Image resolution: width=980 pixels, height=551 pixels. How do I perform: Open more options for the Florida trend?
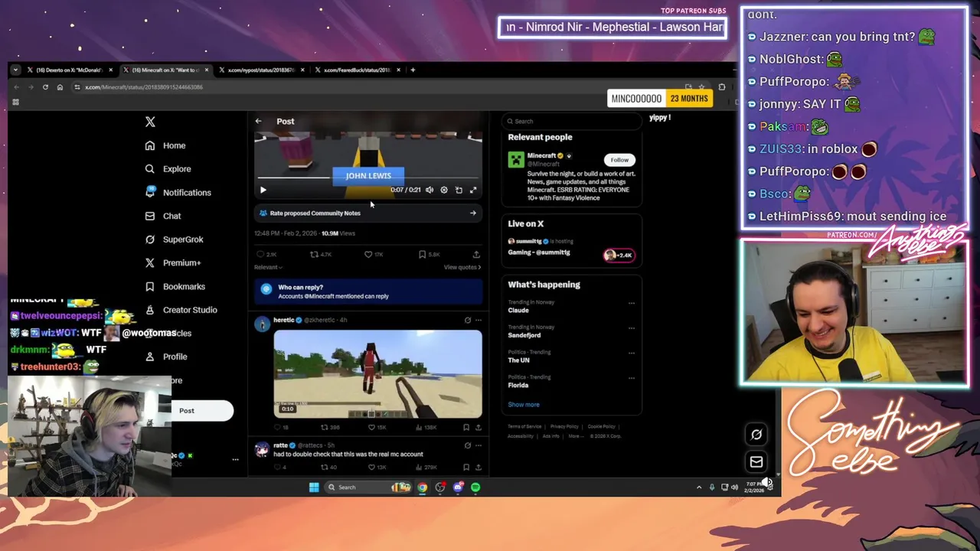[x=632, y=378]
